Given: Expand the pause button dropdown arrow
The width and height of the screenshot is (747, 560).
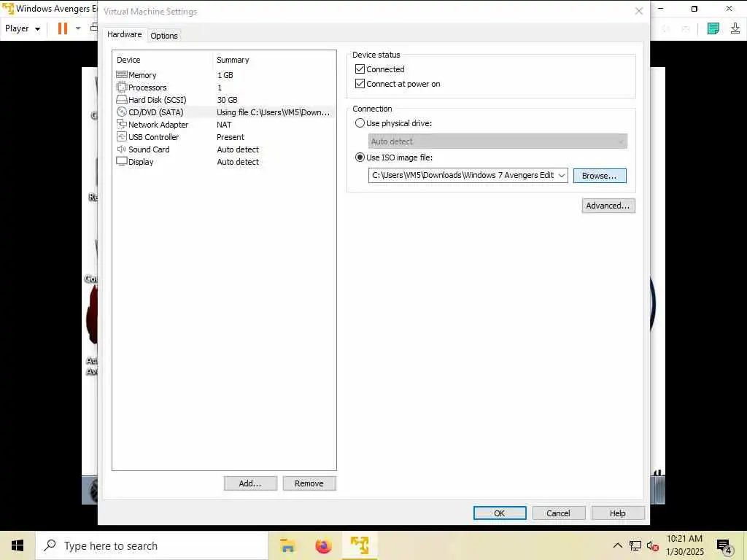Looking at the screenshot, I should 78,28.
